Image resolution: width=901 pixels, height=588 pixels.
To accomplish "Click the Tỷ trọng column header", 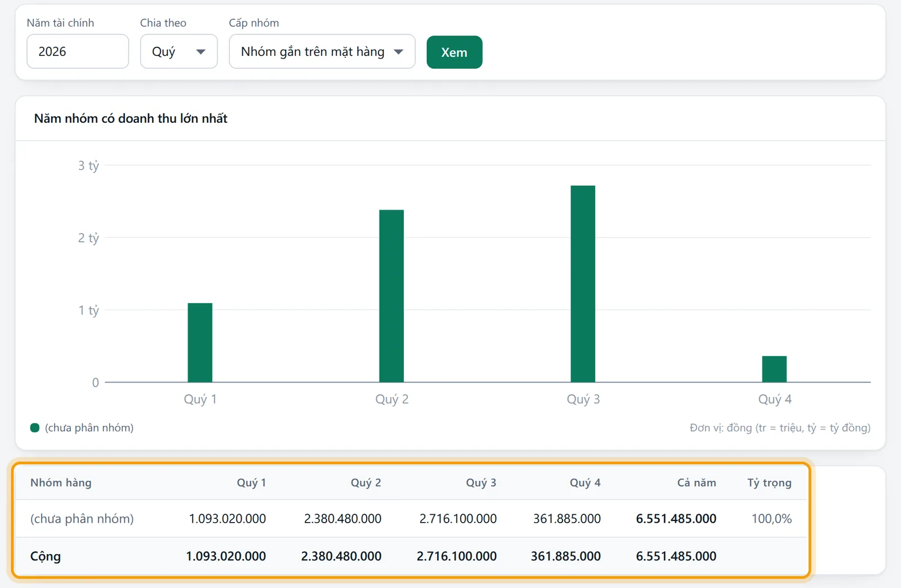I will [x=769, y=483].
